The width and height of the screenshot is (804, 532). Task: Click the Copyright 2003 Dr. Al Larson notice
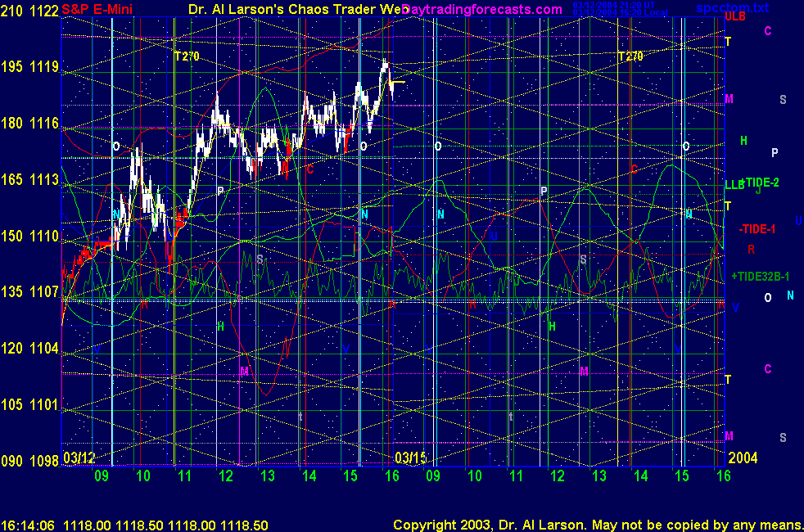tap(598, 525)
